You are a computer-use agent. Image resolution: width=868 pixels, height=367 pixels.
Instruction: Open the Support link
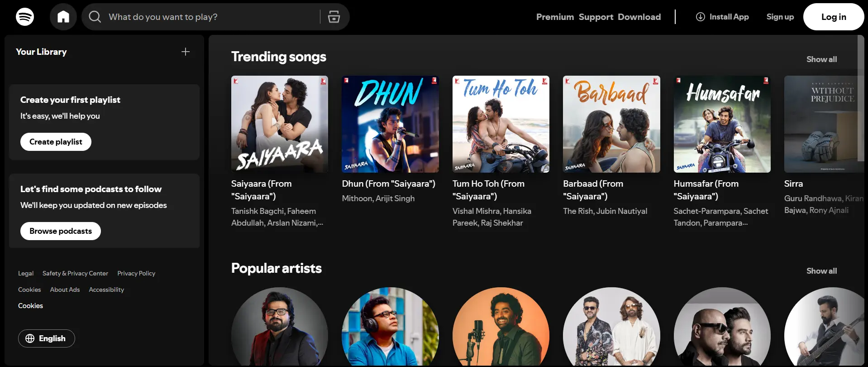pos(596,17)
